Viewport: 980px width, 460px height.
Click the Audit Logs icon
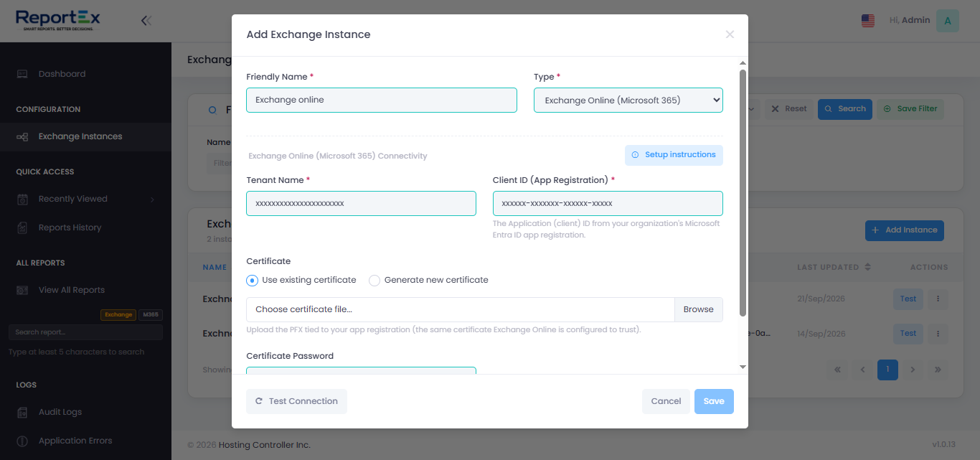[x=22, y=412]
